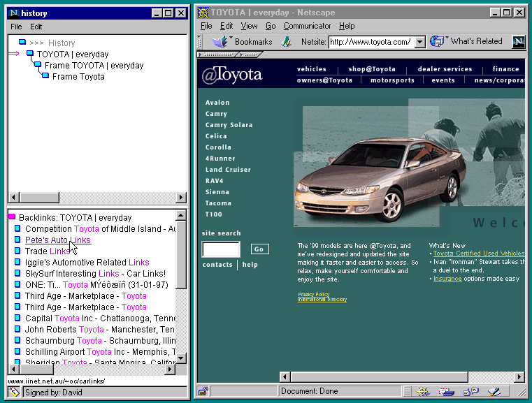Click right scroll arrow of history tree pane
Screen dimensions: 532x403
coord(181,197)
